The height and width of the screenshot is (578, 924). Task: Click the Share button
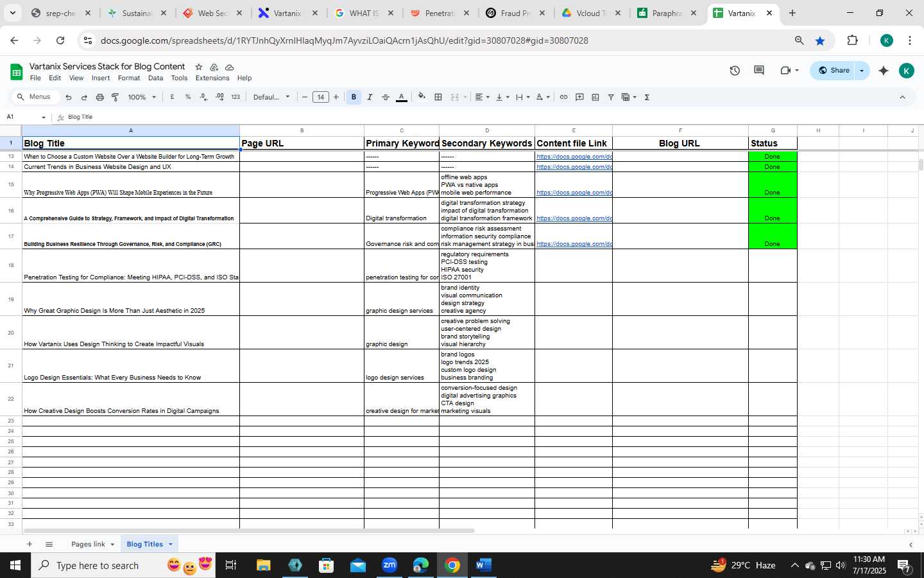pyautogui.click(x=834, y=71)
